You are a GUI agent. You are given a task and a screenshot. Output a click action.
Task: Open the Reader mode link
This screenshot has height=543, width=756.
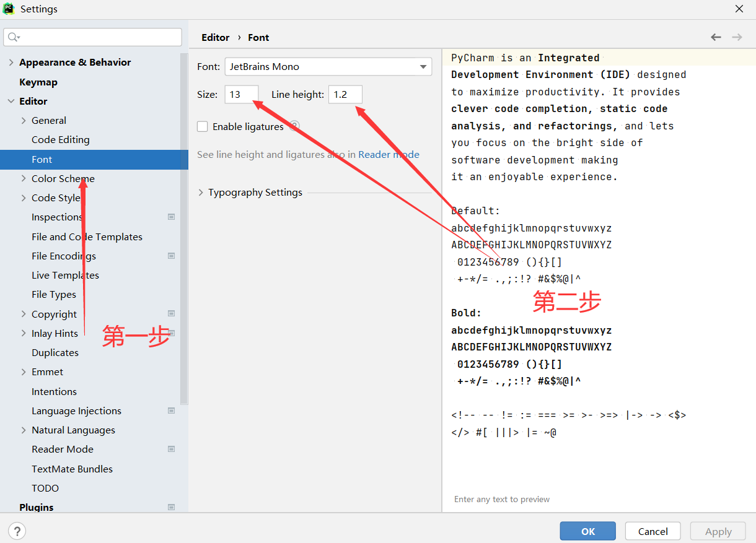point(389,155)
